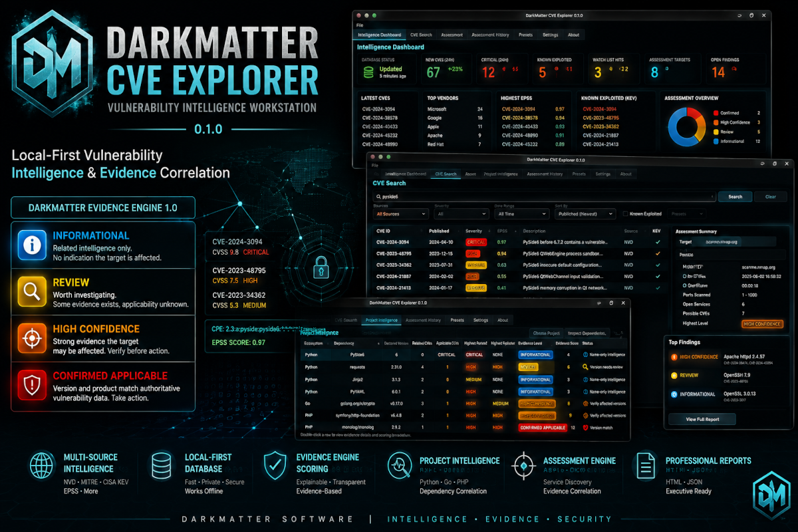
Task: Click the Assessment Engine target icon
Action: 523,467
